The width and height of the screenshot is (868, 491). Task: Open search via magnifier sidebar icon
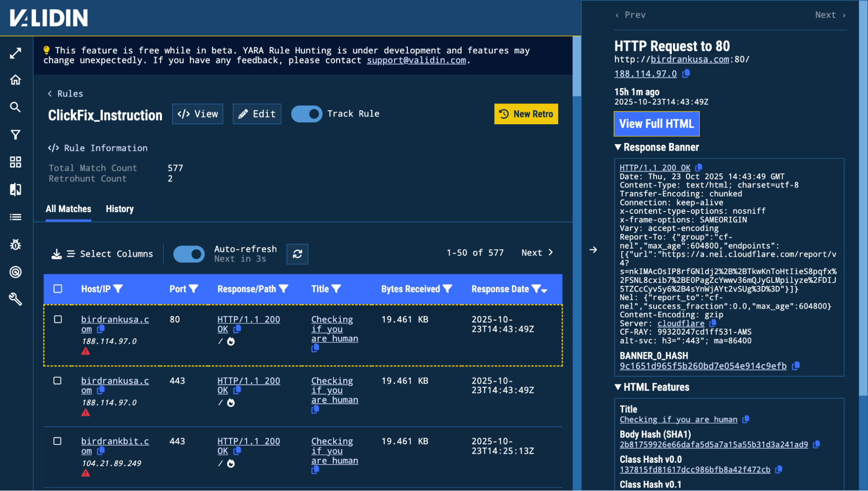[x=16, y=107]
